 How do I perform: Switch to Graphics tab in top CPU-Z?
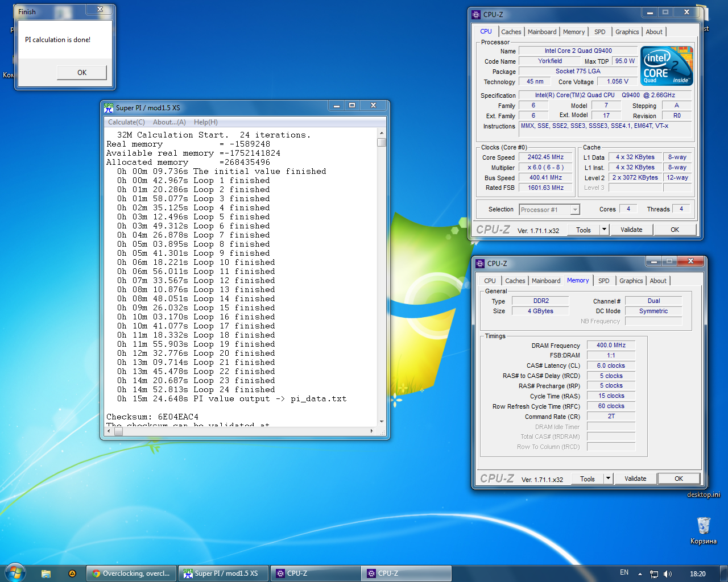coord(627,32)
